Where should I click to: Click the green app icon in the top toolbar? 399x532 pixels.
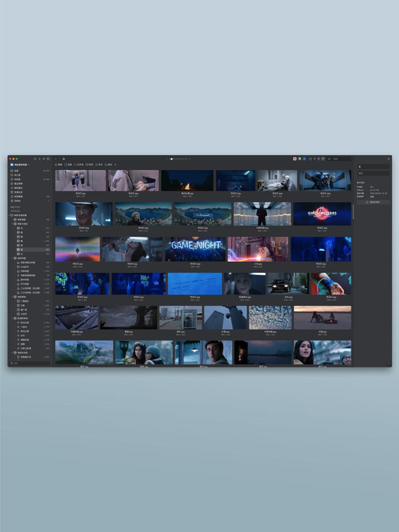[x=300, y=159]
